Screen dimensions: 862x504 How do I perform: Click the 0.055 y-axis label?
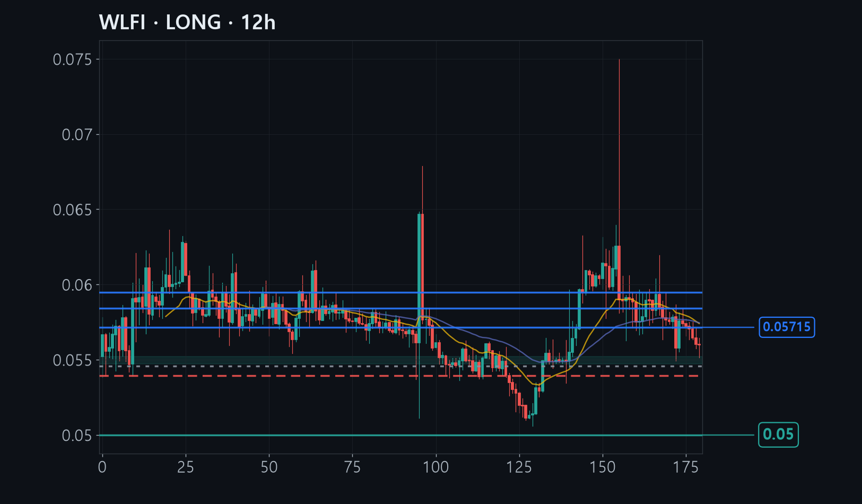point(72,361)
